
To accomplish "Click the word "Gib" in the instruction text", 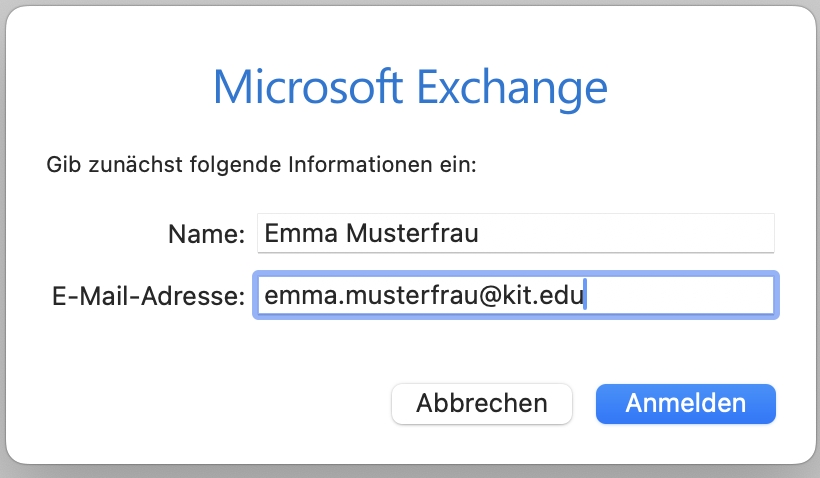I will tap(61, 164).
